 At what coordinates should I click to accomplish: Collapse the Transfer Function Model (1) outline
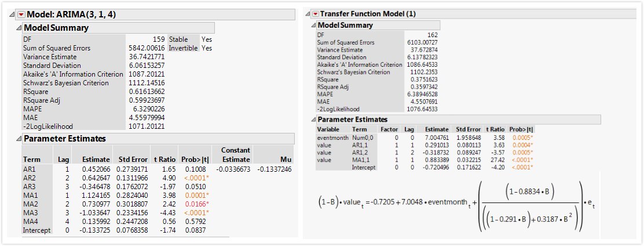[x=308, y=13]
